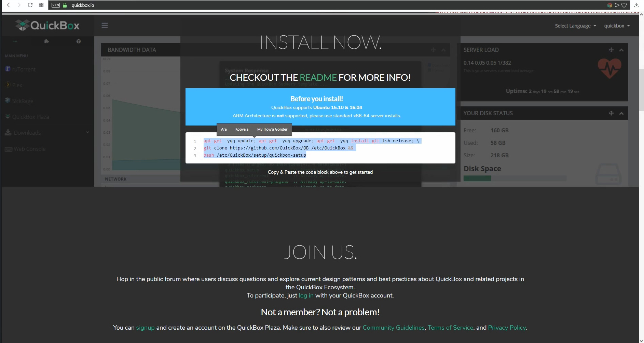The image size is (644, 343).
Task: Click the scrollbar up arrow
Action: point(641,14)
